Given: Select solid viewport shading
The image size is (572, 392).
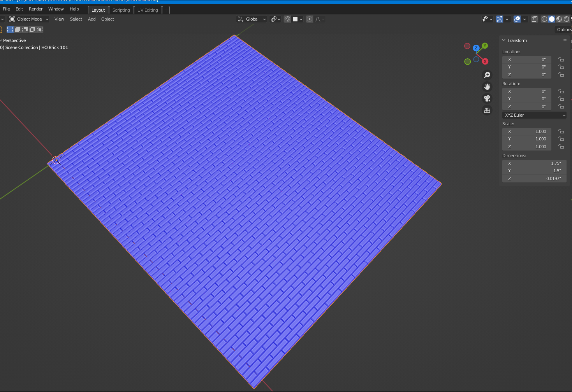Looking at the screenshot, I should pyautogui.click(x=552, y=19).
